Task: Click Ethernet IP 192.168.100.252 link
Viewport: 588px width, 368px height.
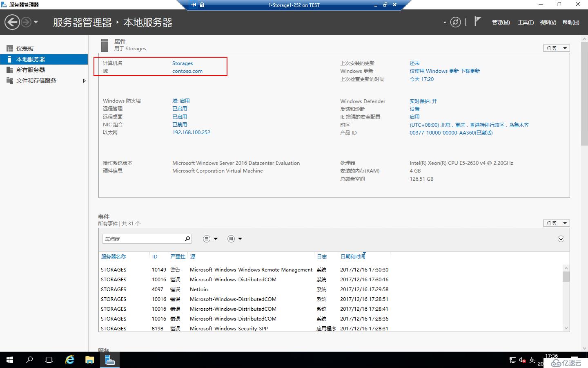Action: pos(191,132)
